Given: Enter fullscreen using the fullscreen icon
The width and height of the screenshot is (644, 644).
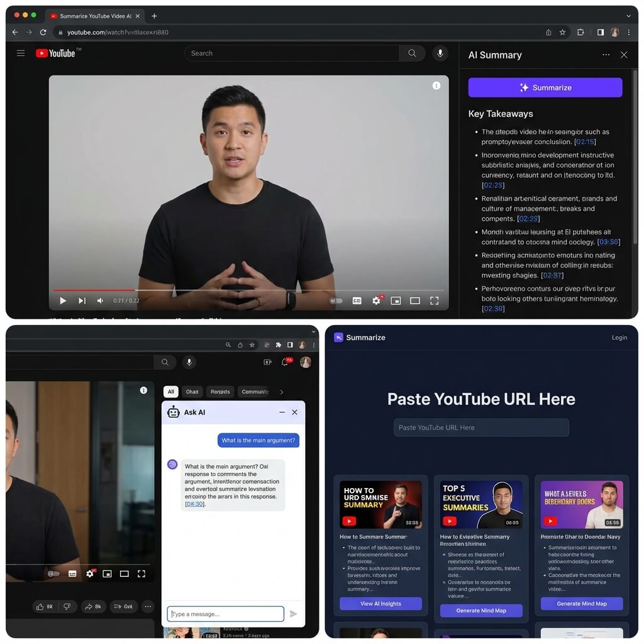Looking at the screenshot, I should point(434,301).
